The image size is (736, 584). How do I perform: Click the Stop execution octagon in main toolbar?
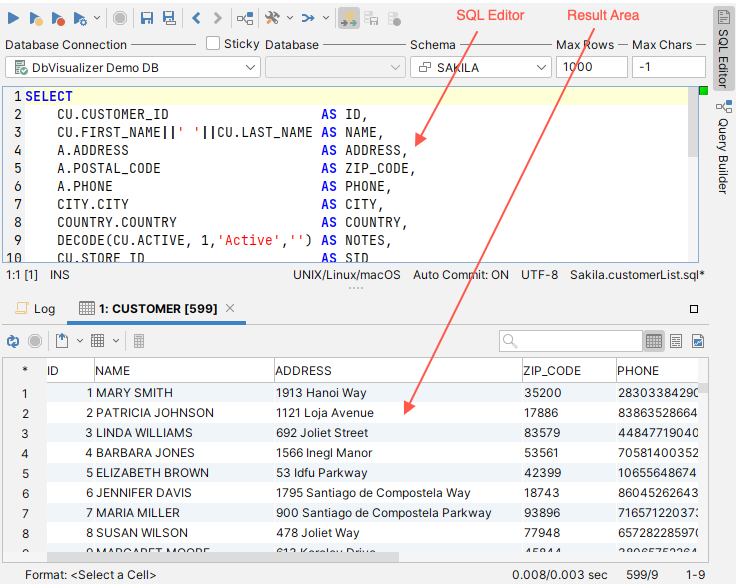[x=120, y=18]
